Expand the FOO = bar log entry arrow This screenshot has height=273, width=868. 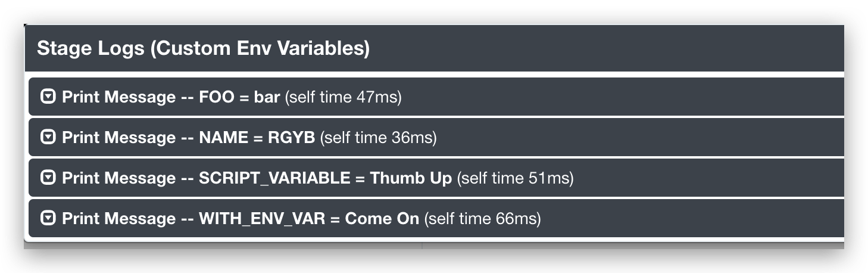point(48,97)
